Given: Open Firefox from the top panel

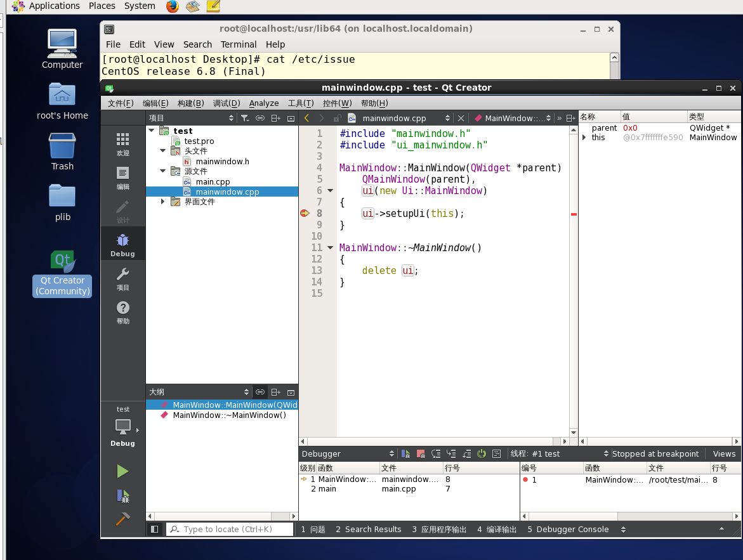Looking at the screenshot, I should click(x=173, y=6).
